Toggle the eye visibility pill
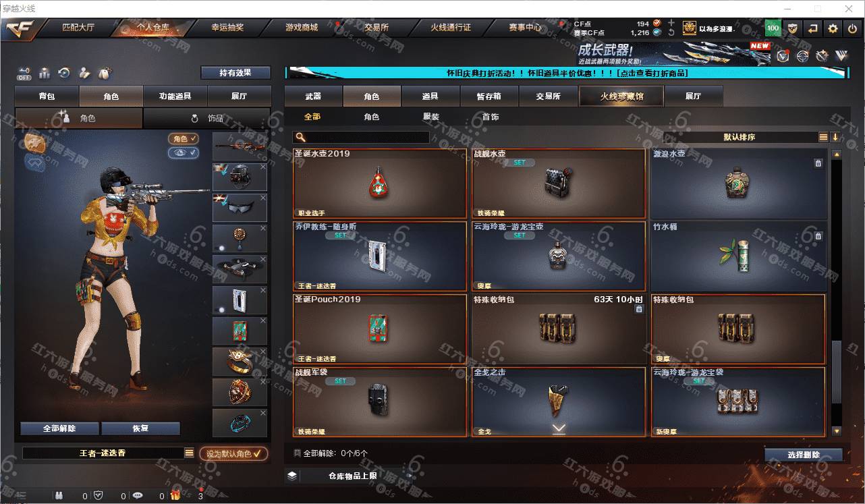 [184, 153]
